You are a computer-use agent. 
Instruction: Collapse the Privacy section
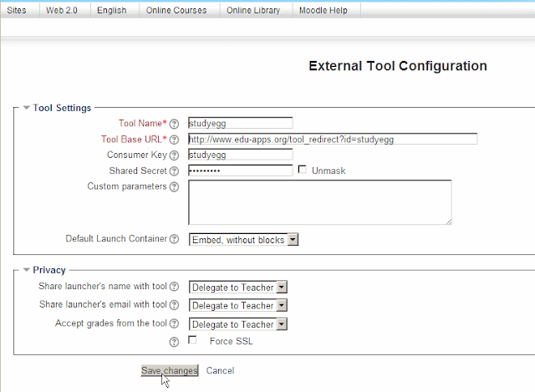point(27,270)
